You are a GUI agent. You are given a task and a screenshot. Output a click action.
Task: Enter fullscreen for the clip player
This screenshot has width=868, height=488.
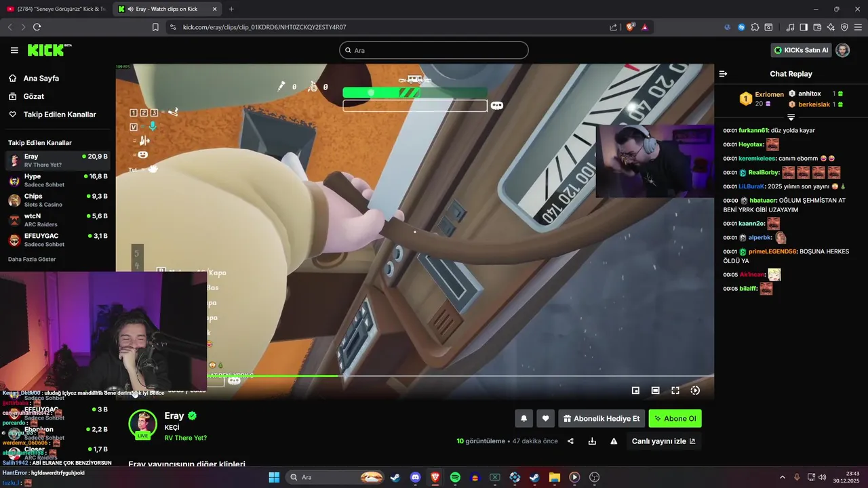point(675,390)
